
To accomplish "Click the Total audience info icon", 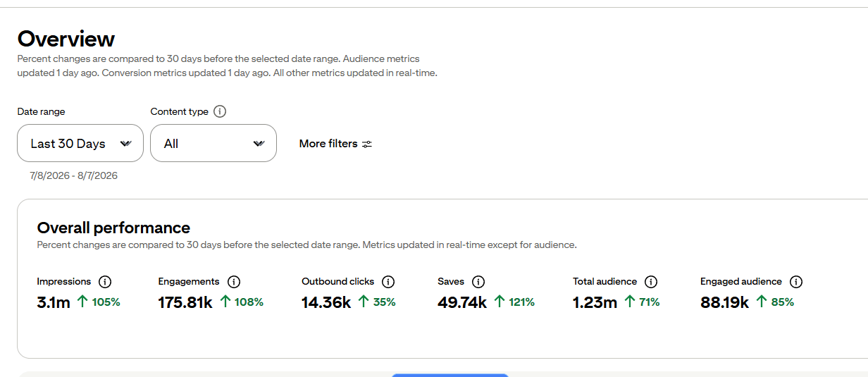I will click(x=651, y=282).
